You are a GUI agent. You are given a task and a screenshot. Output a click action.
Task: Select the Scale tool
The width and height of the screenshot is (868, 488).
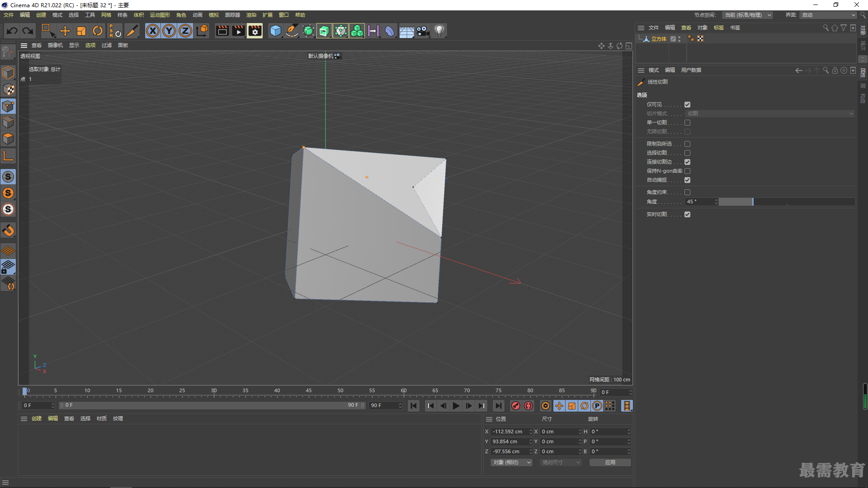81,31
